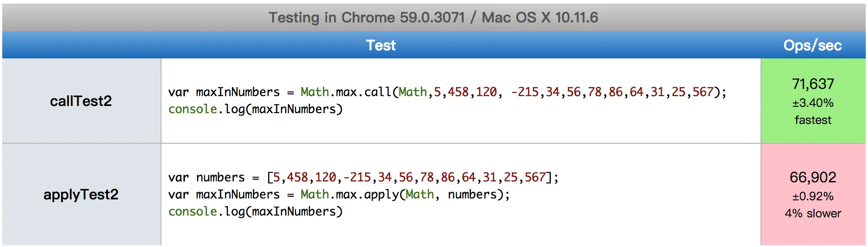Click the ±3.40% margin of error
Image resolution: width=868 pixels, height=247 pixels.
coord(813,103)
